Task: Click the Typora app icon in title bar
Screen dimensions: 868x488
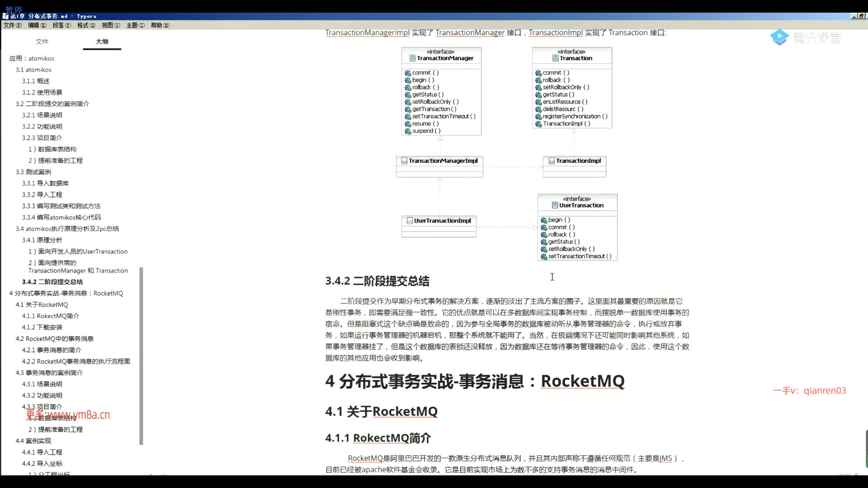Action: [5, 16]
